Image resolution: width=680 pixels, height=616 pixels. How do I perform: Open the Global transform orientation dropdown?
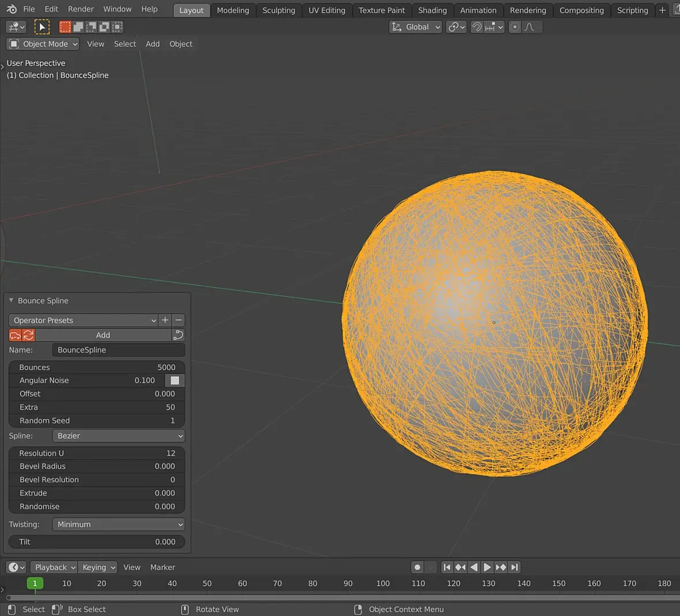pos(415,27)
